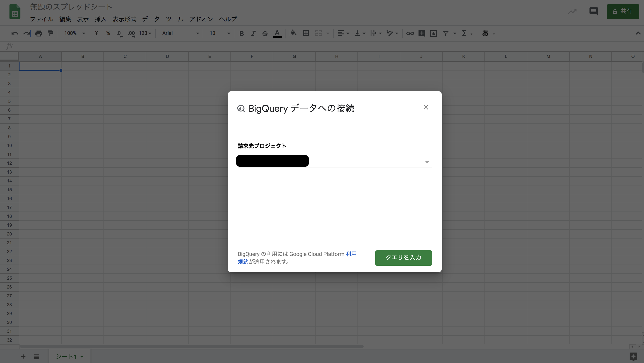The width and height of the screenshot is (644, 363).
Task: Open the 表示形式 menu
Action: click(124, 19)
